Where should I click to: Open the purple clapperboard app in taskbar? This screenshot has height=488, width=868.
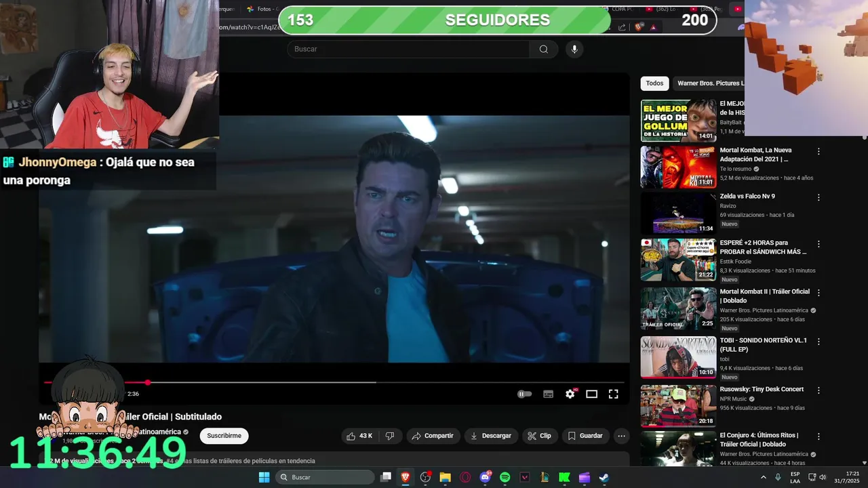[584, 477]
